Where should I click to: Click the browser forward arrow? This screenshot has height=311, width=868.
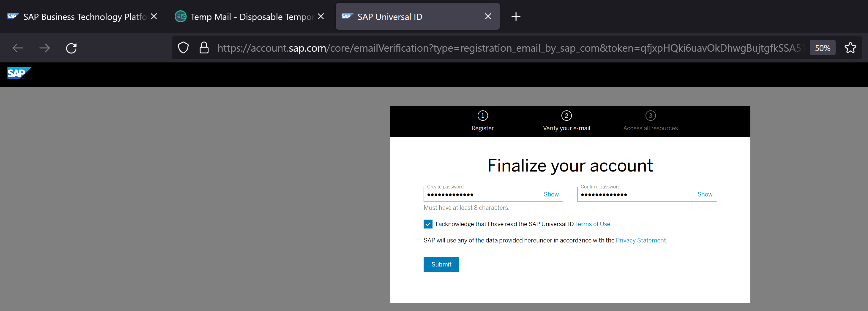pos(45,48)
